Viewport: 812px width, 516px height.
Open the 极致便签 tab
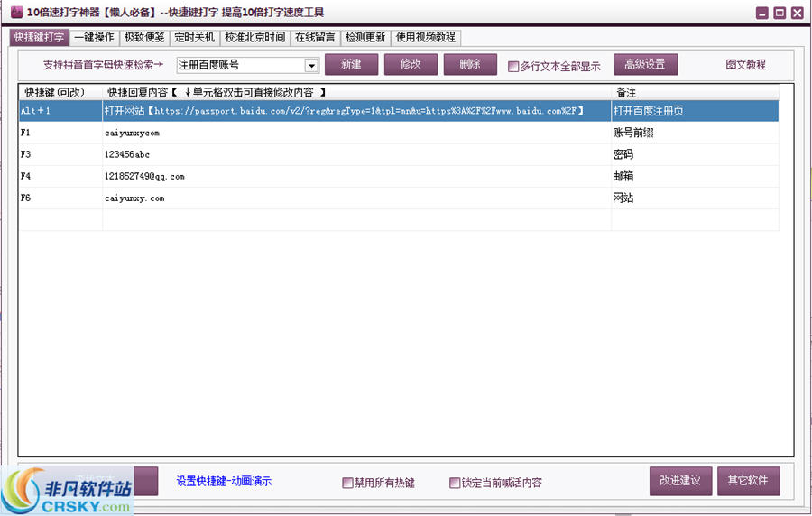144,37
